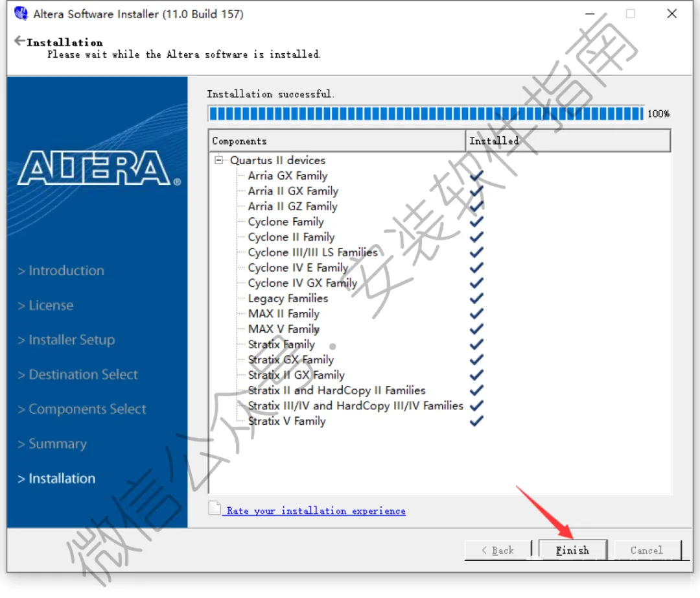Select the Quartus II devices row
The width and height of the screenshot is (700, 598).
coord(277,160)
